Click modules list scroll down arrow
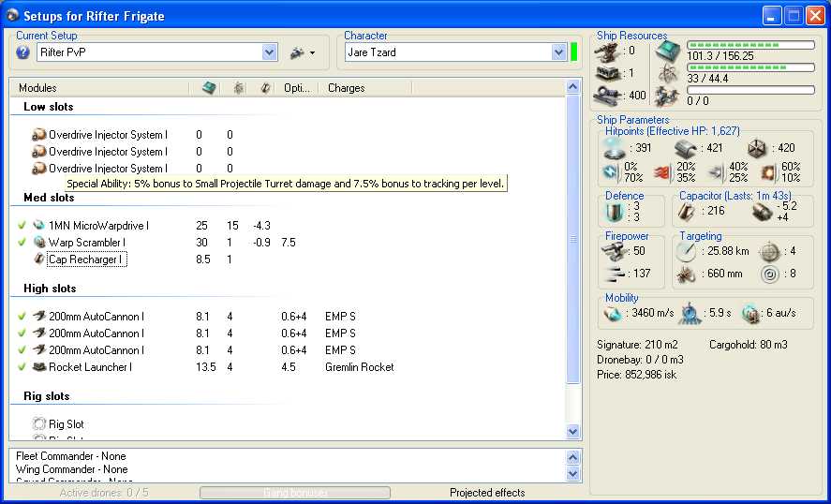 point(573,431)
